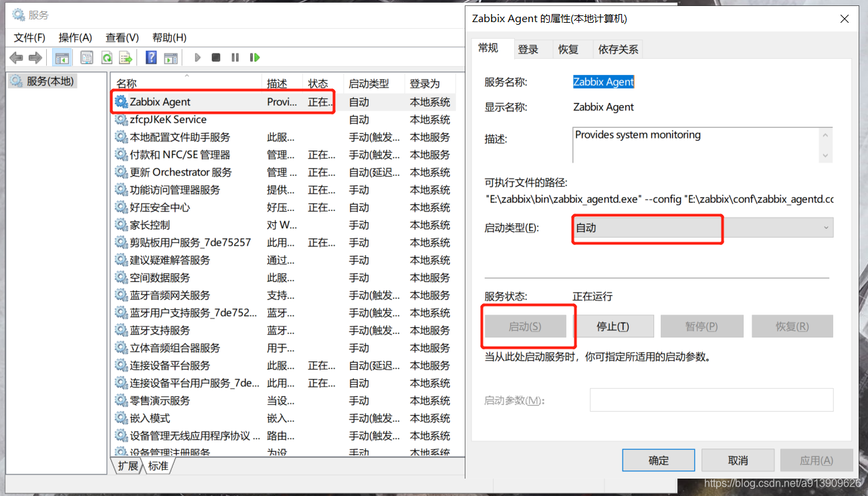The width and height of the screenshot is (868, 496).
Task: Click the Back arrow in Services toolbar
Action: (x=16, y=58)
